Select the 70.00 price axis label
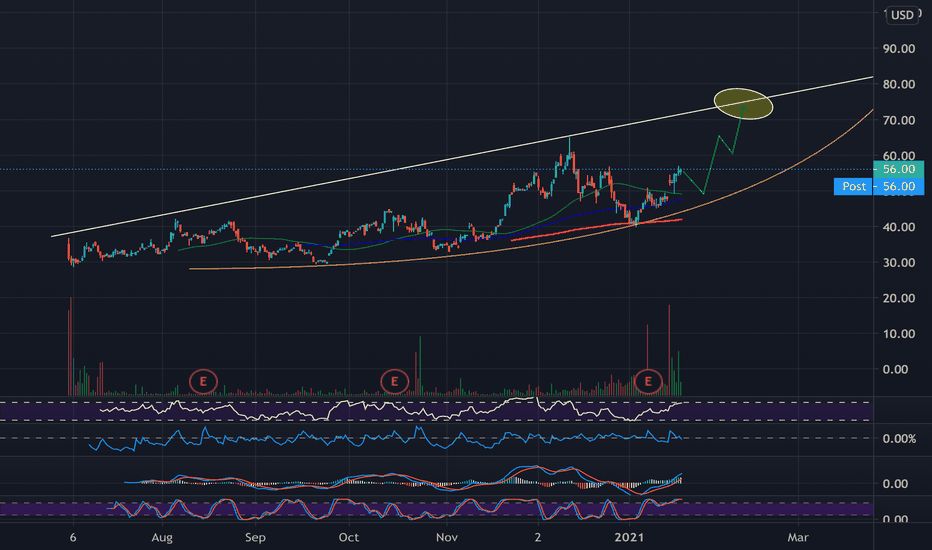 (898, 120)
